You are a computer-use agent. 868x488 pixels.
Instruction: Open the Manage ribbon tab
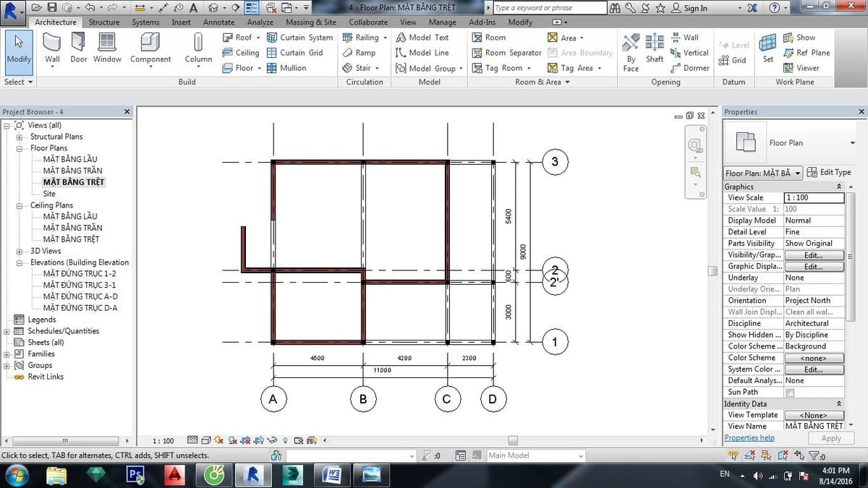pos(443,22)
